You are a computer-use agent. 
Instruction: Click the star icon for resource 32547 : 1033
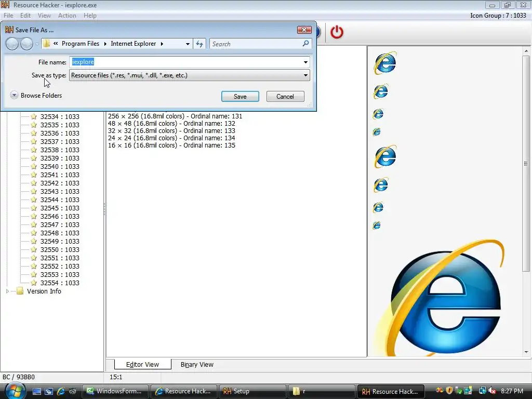click(34, 224)
